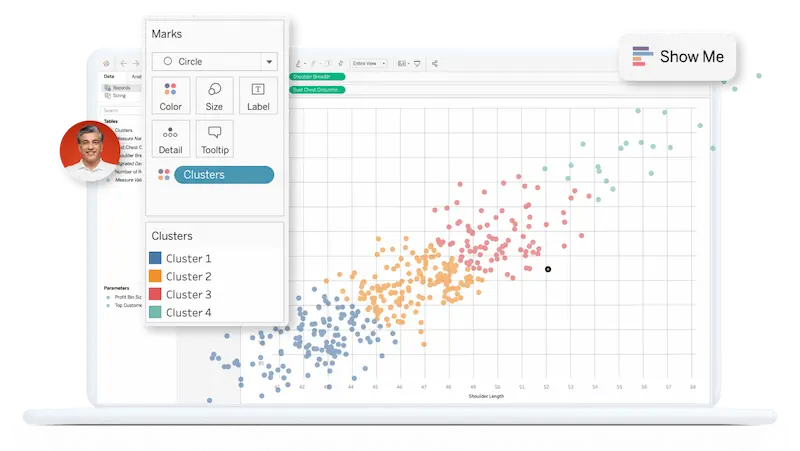Select Cluster 2 in the legend

point(188,277)
